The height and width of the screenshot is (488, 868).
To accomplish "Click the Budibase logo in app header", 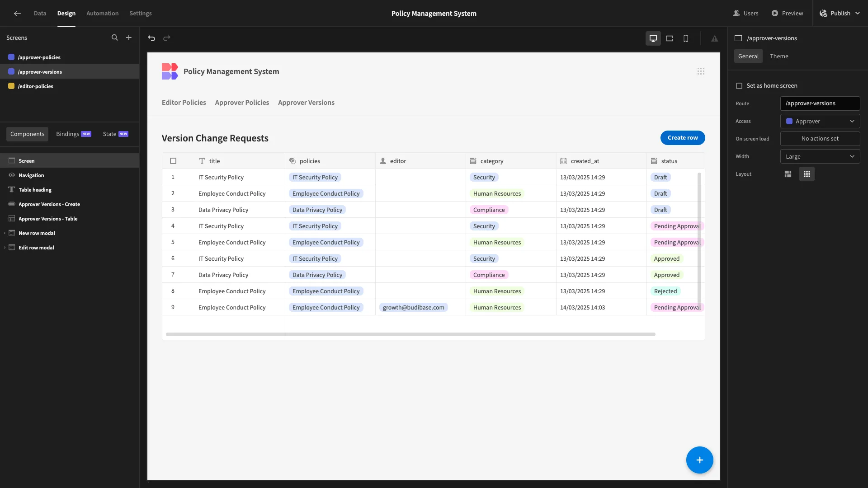I will (170, 71).
